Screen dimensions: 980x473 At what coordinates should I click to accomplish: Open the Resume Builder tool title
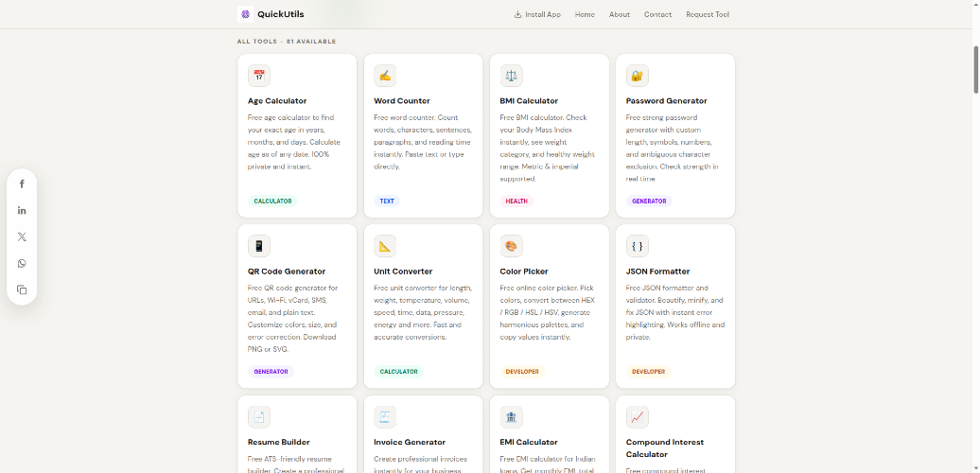tap(279, 442)
